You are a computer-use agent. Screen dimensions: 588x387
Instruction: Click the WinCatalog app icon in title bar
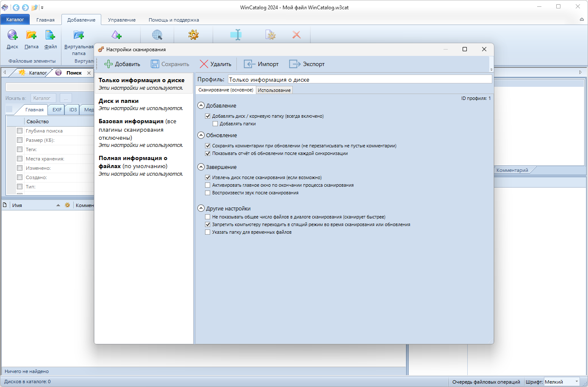click(5, 7)
